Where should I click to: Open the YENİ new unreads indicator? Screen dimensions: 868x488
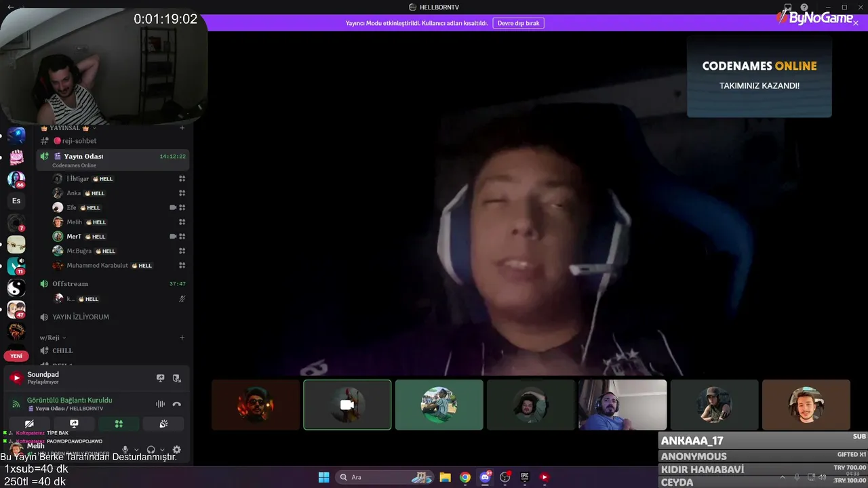(16, 356)
